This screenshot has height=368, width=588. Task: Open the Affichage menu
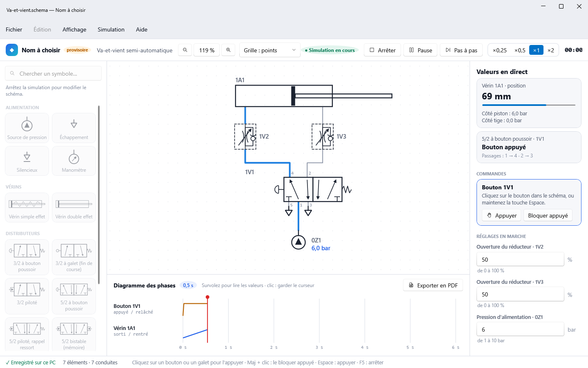tap(74, 29)
